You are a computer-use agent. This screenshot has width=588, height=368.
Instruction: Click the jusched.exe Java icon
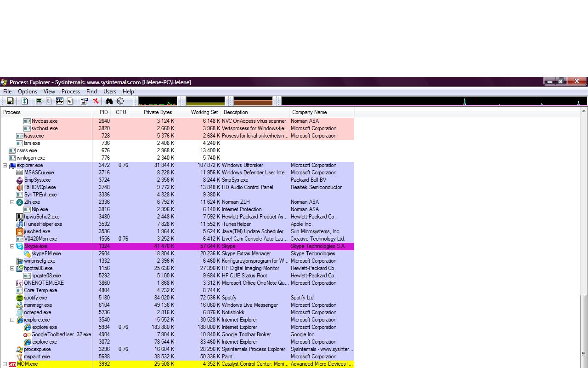pyautogui.click(x=20, y=231)
